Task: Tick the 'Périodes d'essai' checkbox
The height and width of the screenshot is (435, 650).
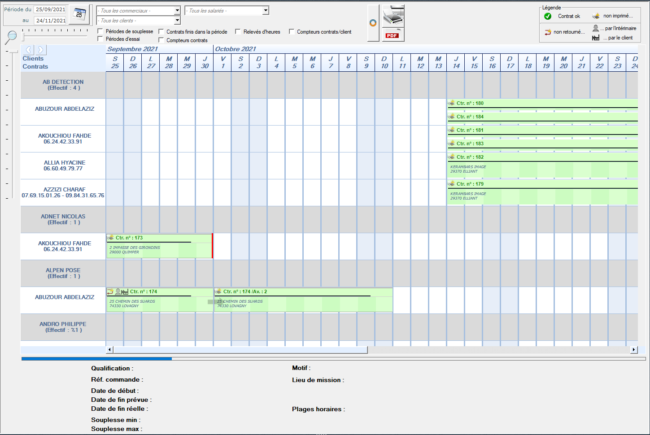Action: click(100, 40)
